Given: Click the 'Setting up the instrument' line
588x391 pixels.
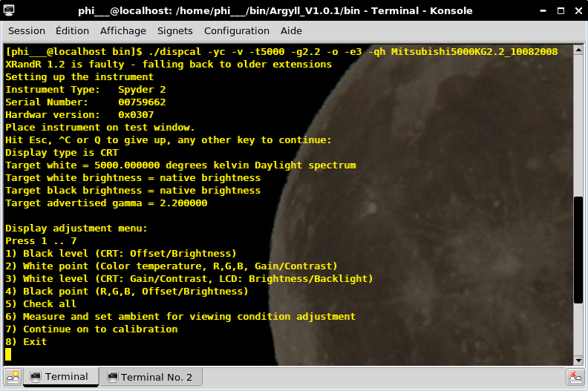Looking at the screenshot, I should [79, 77].
